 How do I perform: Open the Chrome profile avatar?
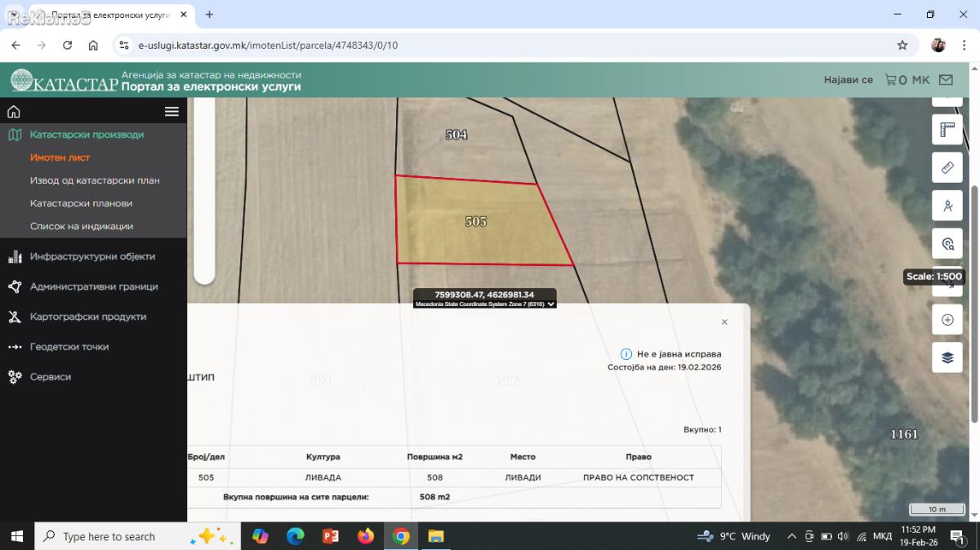[938, 46]
